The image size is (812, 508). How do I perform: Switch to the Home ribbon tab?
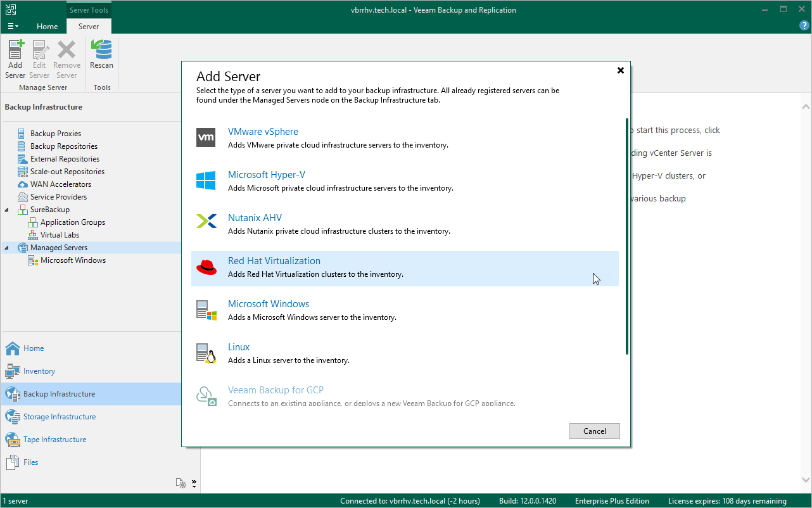[x=48, y=27]
